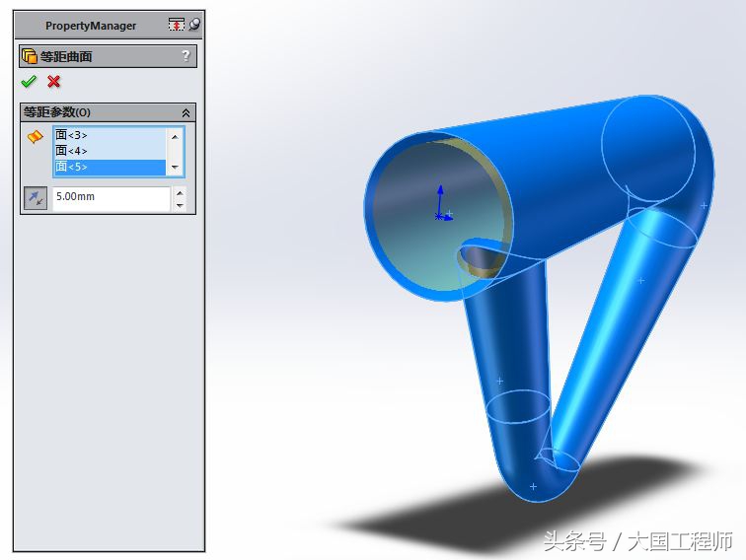Click the 等距曲面 feature icon
The width and height of the screenshot is (746, 560).
[30, 56]
